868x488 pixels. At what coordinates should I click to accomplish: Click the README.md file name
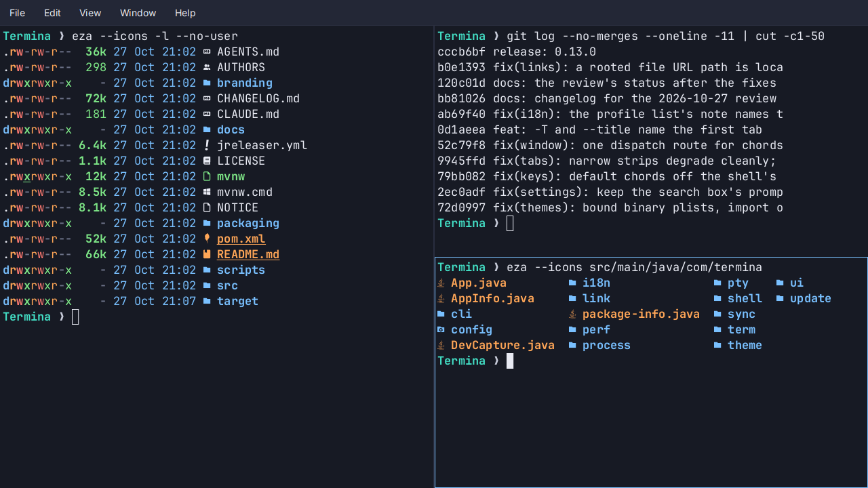point(248,255)
